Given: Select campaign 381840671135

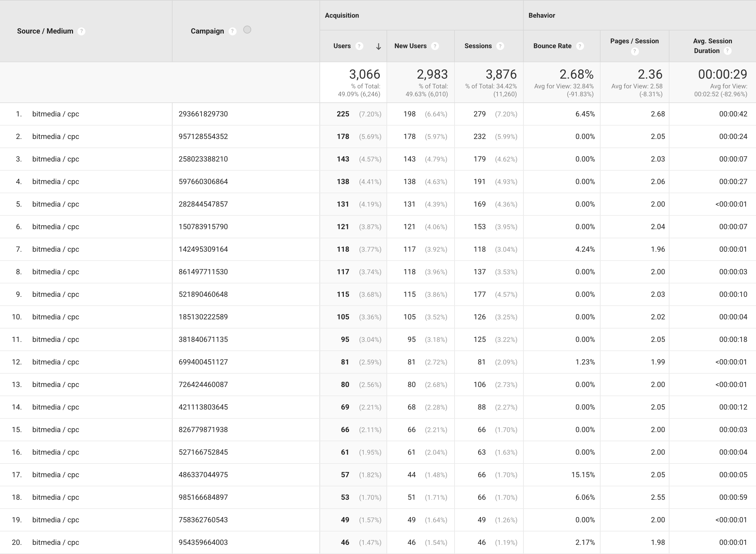Looking at the screenshot, I should tap(203, 339).
